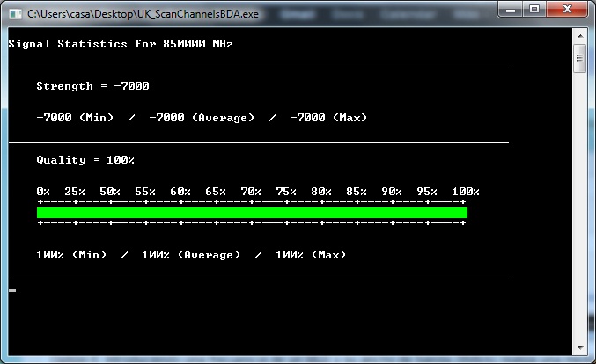Click the vertical scrollbar thumb

click(579, 58)
